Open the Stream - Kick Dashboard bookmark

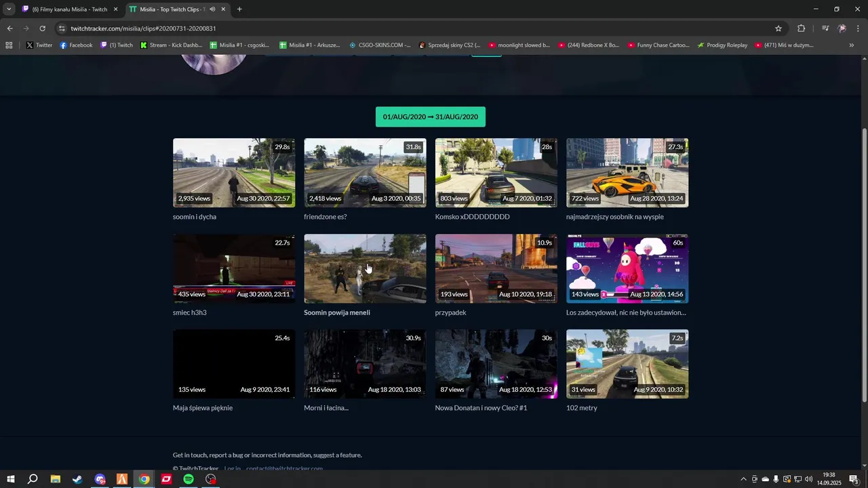(x=172, y=45)
